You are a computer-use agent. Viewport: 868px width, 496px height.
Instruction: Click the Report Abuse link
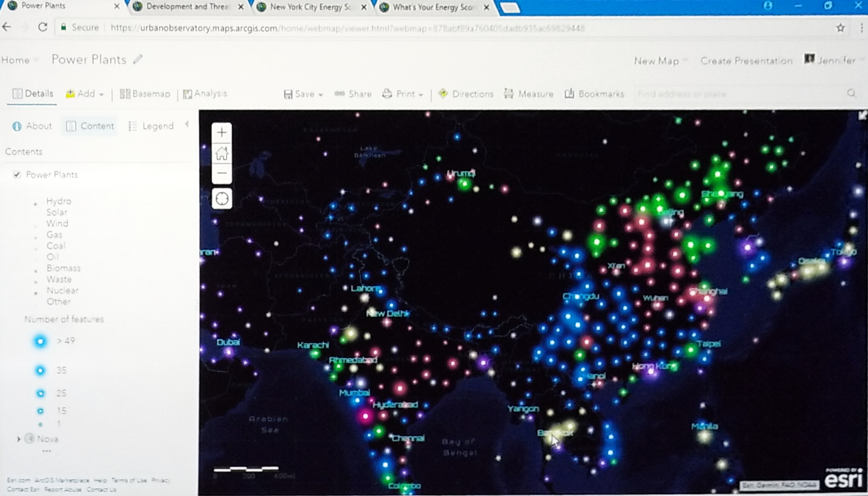pos(63,490)
